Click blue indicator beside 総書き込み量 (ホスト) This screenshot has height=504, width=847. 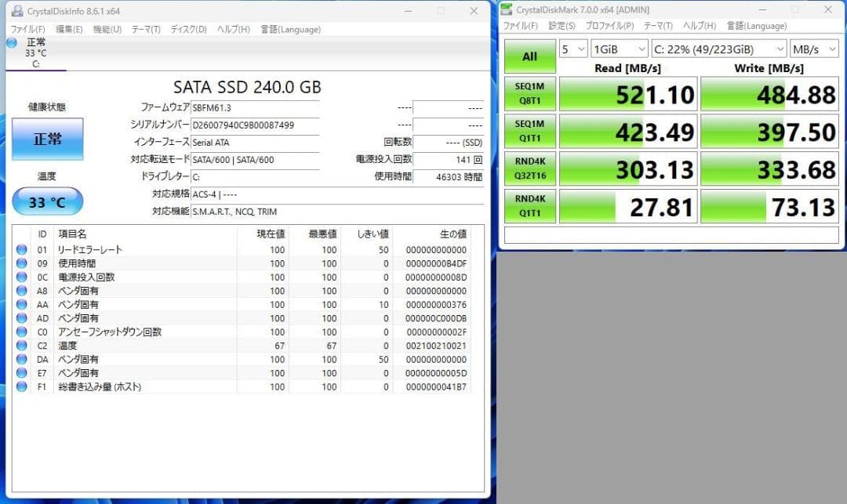click(x=22, y=386)
